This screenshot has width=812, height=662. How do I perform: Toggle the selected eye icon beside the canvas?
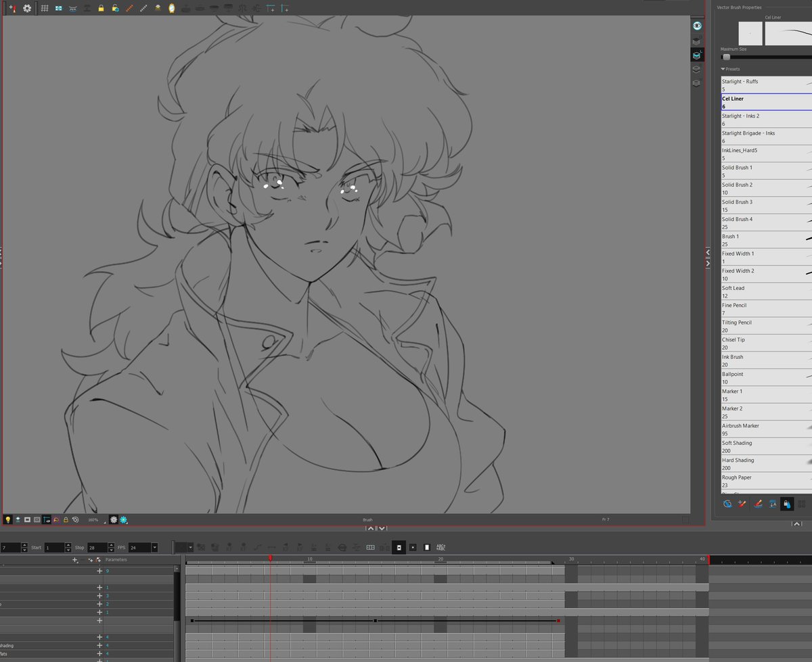(x=697, y=26)
